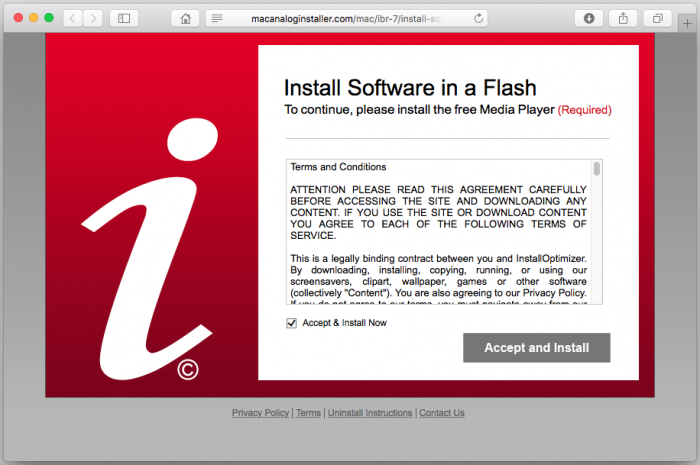Viewport: 700px width, 465px height.
Task: Click the Install Software in a Flash heading
Action: pos(410,87)
